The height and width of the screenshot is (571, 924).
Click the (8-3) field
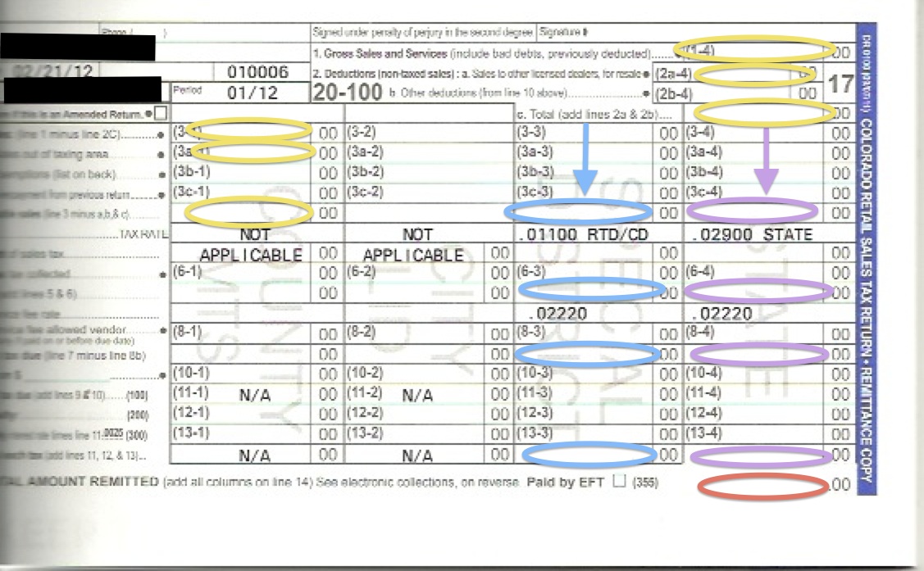(x=584, y=333)
